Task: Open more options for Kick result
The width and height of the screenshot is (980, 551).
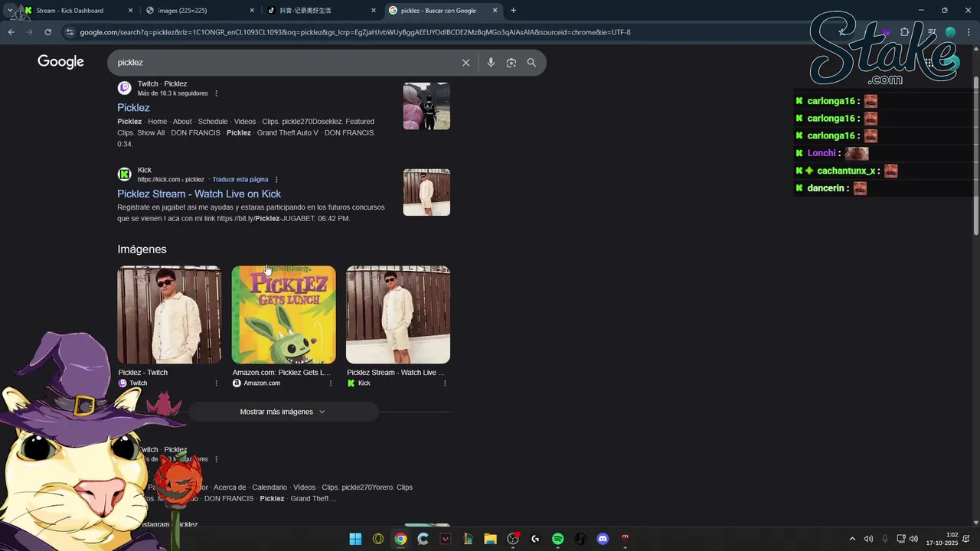Action: (276, 180)
